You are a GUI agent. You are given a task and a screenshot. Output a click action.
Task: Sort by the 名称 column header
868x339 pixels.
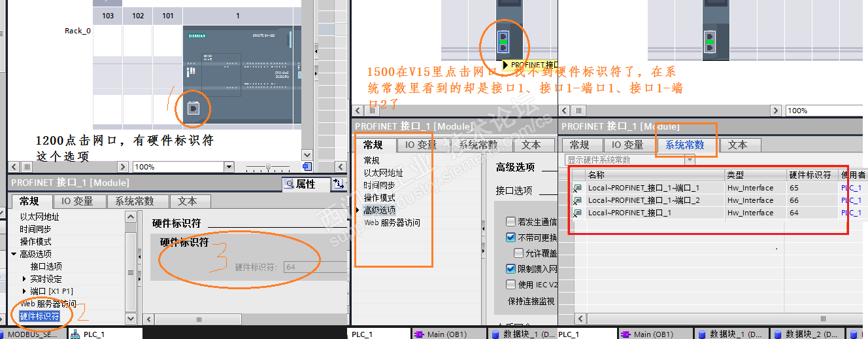click(655, 175)
